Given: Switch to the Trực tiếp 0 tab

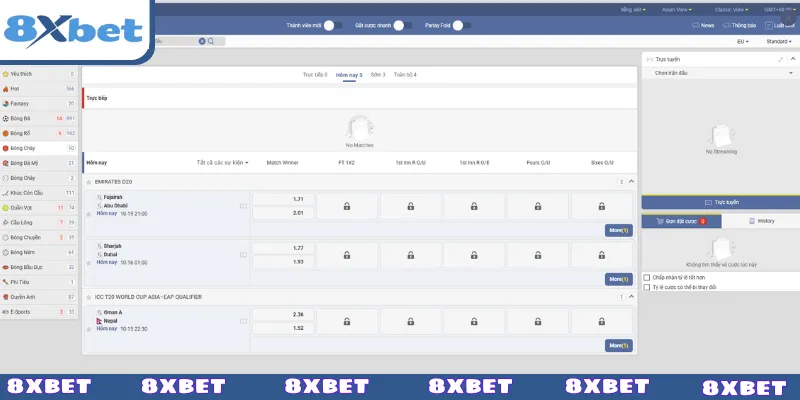Looking at the screenshot, I should pyautogui.click(x=315, y=74).
